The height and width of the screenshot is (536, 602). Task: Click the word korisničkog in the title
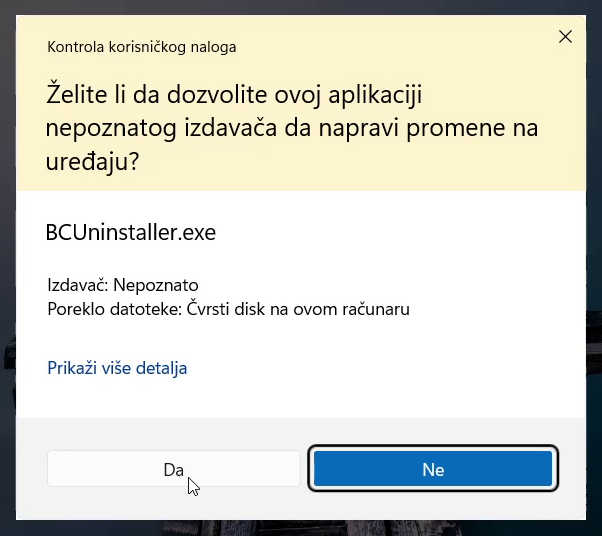pos(154,46)
